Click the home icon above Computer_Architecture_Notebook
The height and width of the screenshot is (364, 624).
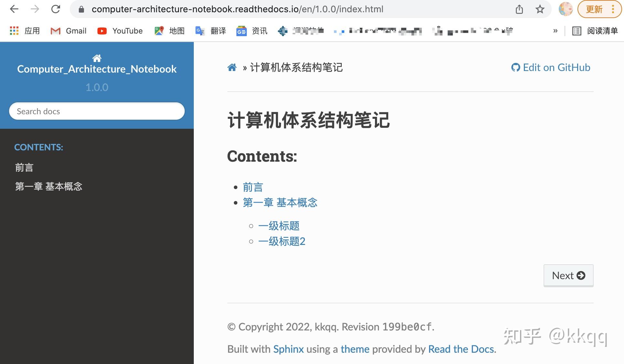point(97,58)
